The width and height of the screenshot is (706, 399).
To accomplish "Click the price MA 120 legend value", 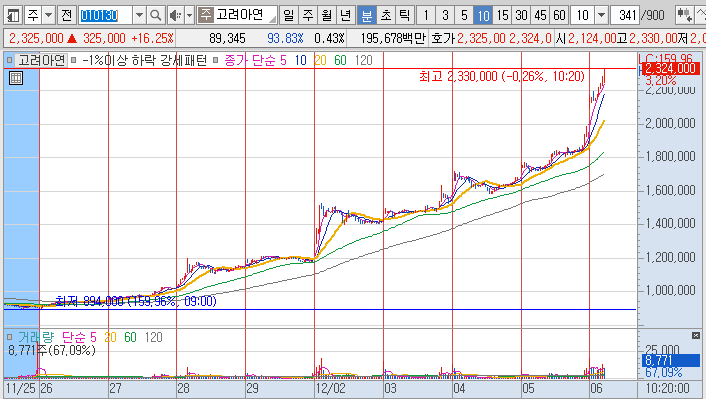I will pyautogui.click(x=363, y=60).
